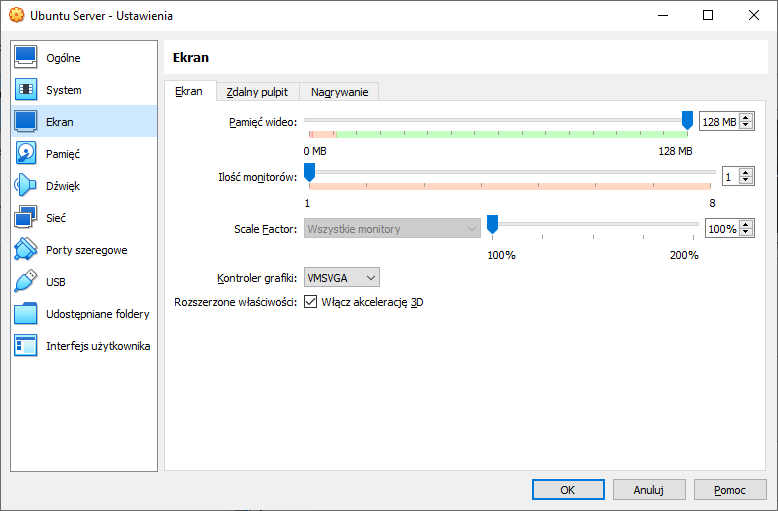The width and height of the screenshot is (778, 511).
Task: Decrease Scale Factor percentage with down arrow
Action: [x=747, y=233]
